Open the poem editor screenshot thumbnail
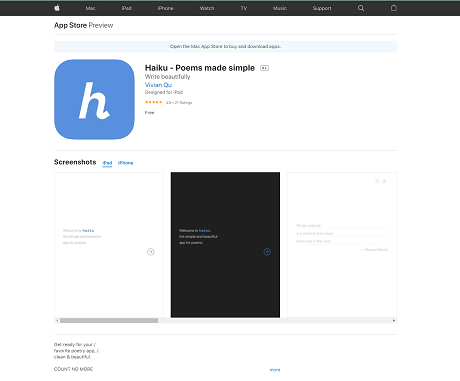The image size is (460, 381). pos(342,245)
